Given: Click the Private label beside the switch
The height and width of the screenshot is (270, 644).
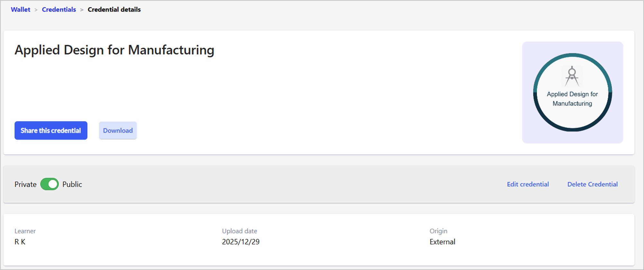Looking at the screenshot, I should pos(25,184).
